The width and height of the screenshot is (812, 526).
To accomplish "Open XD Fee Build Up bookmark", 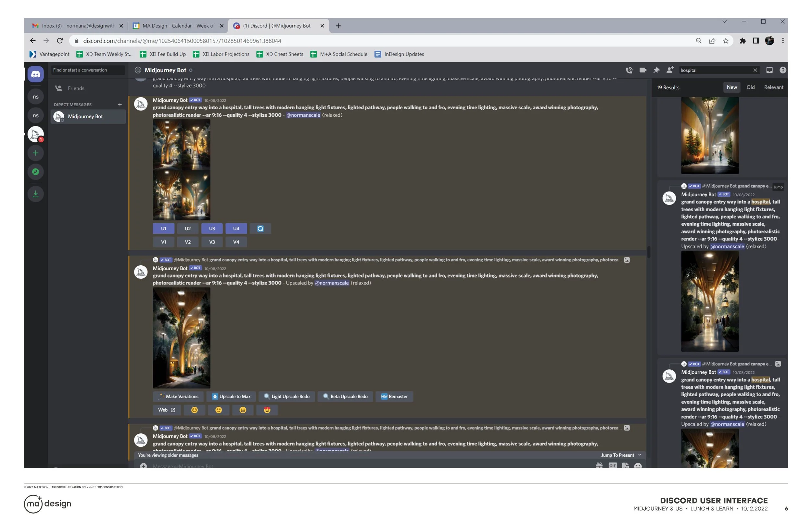I will click(x=163, y=54).
